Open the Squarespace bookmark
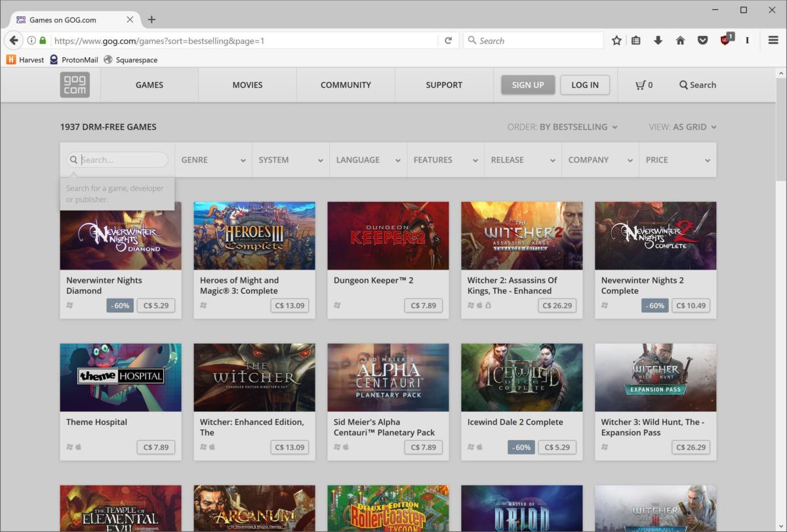787x532 pixels. tap(131, 60)
